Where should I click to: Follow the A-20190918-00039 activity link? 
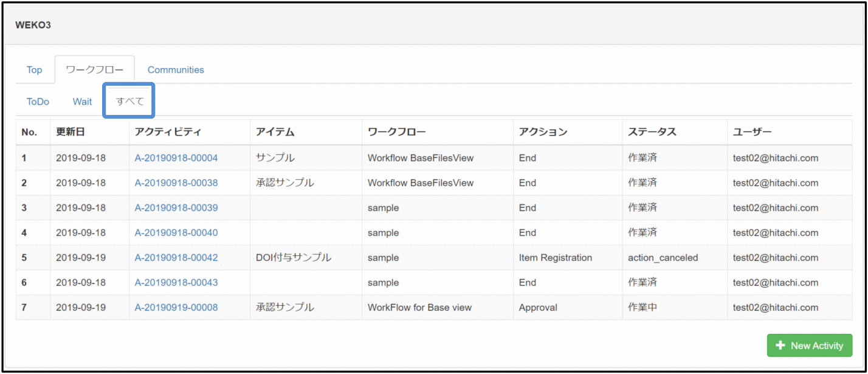(x=176, y=208)
